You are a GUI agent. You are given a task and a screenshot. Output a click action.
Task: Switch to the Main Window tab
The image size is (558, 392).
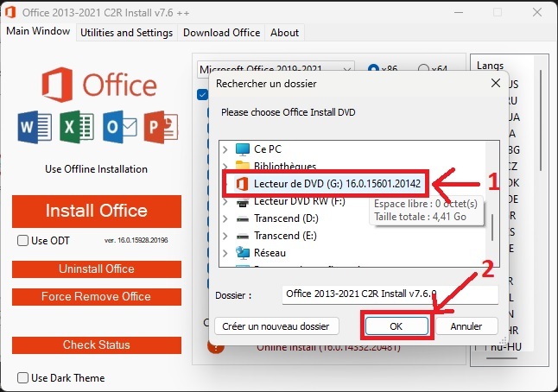[x=38, y=31]
